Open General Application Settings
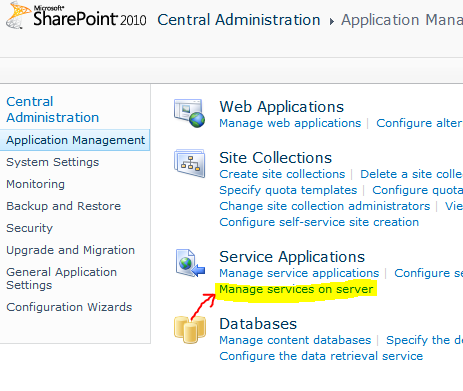 (x=61, y=278)
